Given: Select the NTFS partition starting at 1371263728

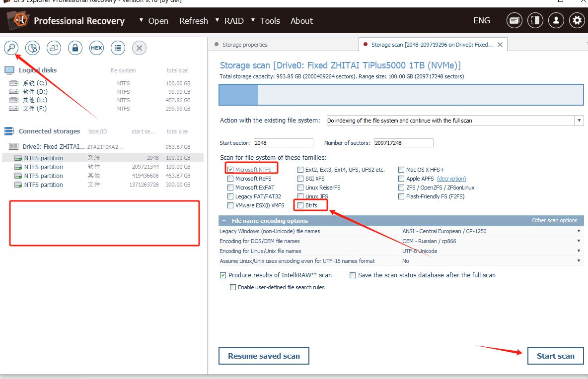Looking at the screenshot, I should 103,185.
